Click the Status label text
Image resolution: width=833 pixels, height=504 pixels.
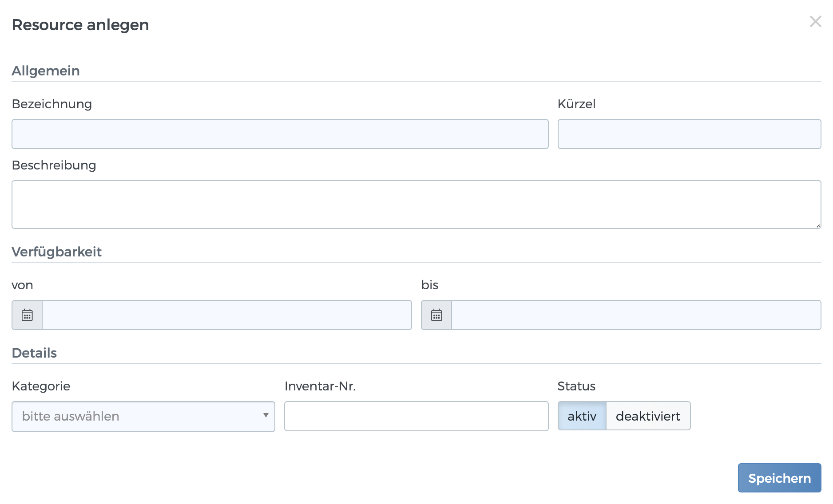(x=576, y=386)
